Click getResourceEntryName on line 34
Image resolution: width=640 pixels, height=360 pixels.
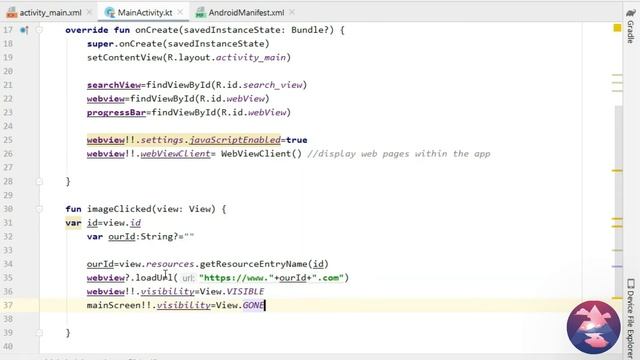pos(253,264)
